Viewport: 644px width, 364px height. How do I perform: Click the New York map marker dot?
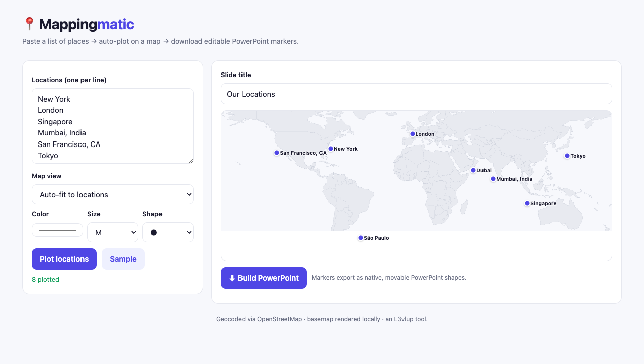(x=331, y=149)
